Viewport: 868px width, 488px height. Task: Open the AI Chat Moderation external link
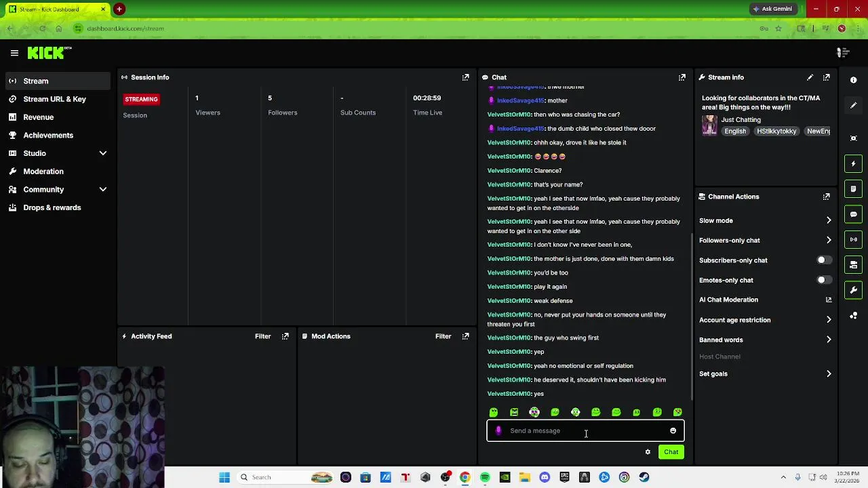(x=828, y=300)
